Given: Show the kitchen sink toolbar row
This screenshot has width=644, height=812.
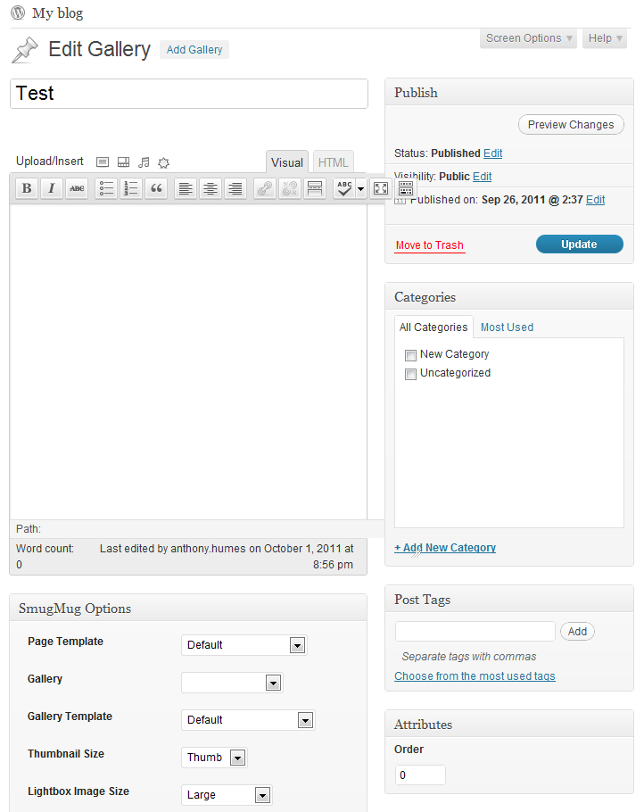Looking at the screenshot, I should click(x=406, y=188).
